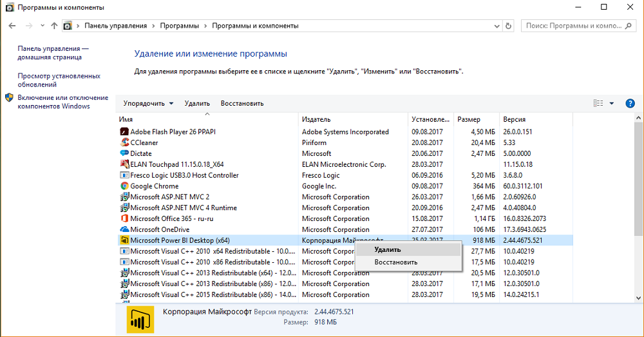Open help via the blue question mark icon

tap(630, 103)
